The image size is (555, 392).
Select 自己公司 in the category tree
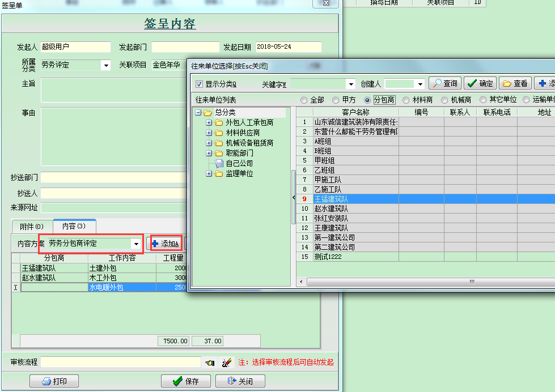point(239,163)
